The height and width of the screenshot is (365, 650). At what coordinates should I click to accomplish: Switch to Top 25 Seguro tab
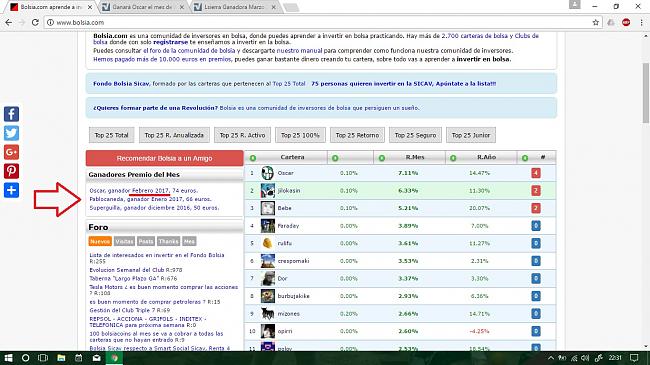coord(415,135)
